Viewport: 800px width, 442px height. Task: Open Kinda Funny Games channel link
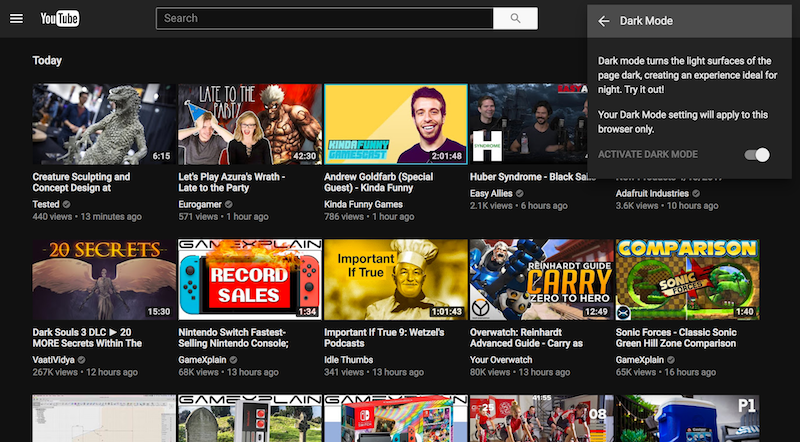[x=363, y=204]
